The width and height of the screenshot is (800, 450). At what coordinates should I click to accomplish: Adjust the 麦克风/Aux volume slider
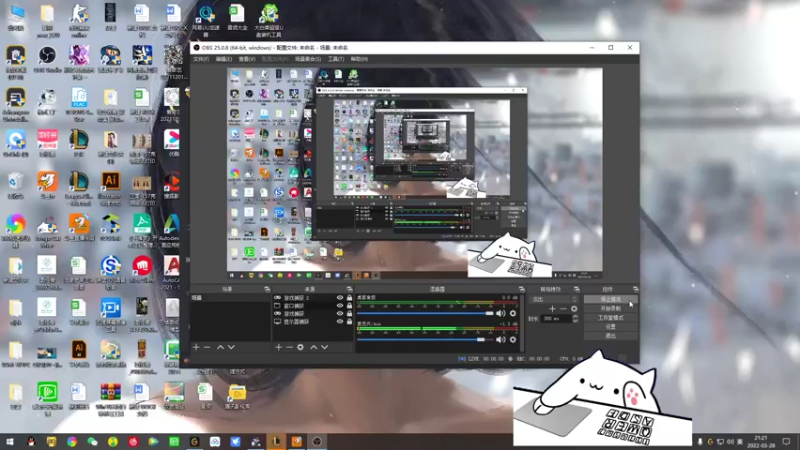coord(426,339)
